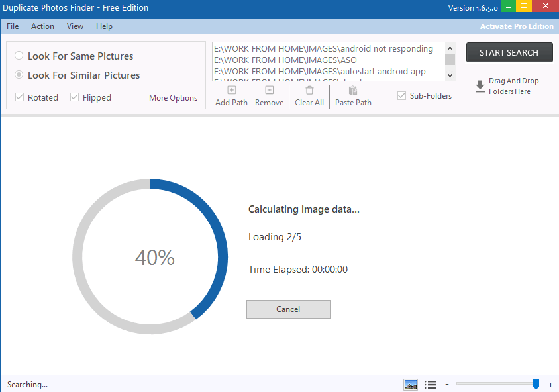Click the Add Path label
The height and width of the screenshot is (392, 559).
tap(231, 102)
